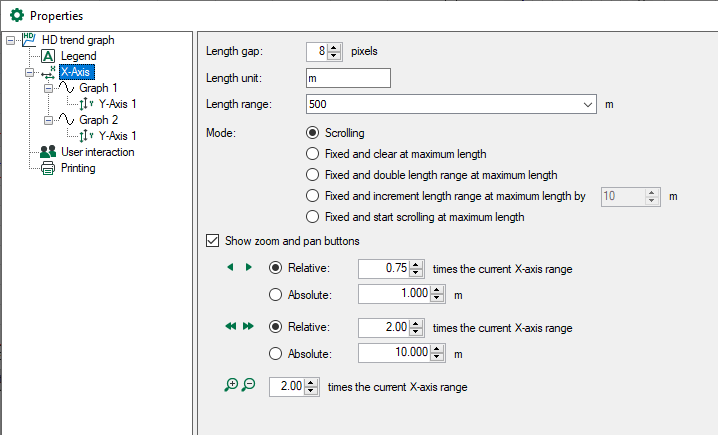The height and width of the screenshot is (435, 718).
Task: Click the double-arrow fast pan right icon
Action: click(x=249, y=325)
